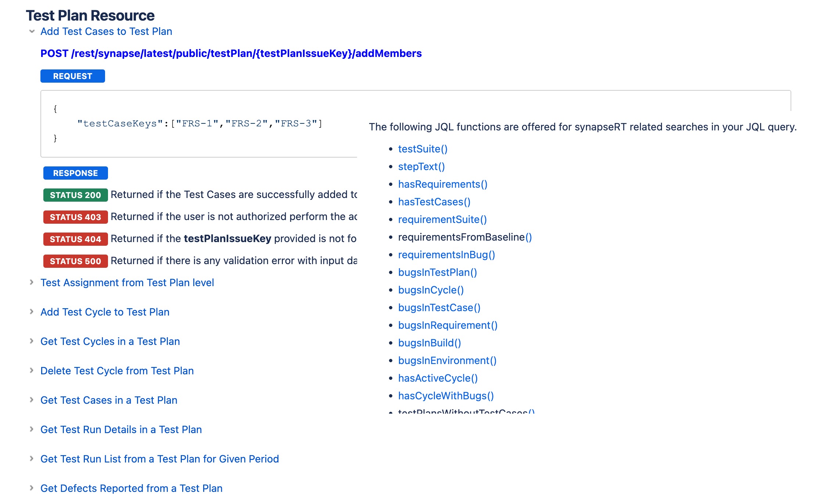Click the REQUEST button
This screenshot has width=817, height=504.
tap(72, 75)
